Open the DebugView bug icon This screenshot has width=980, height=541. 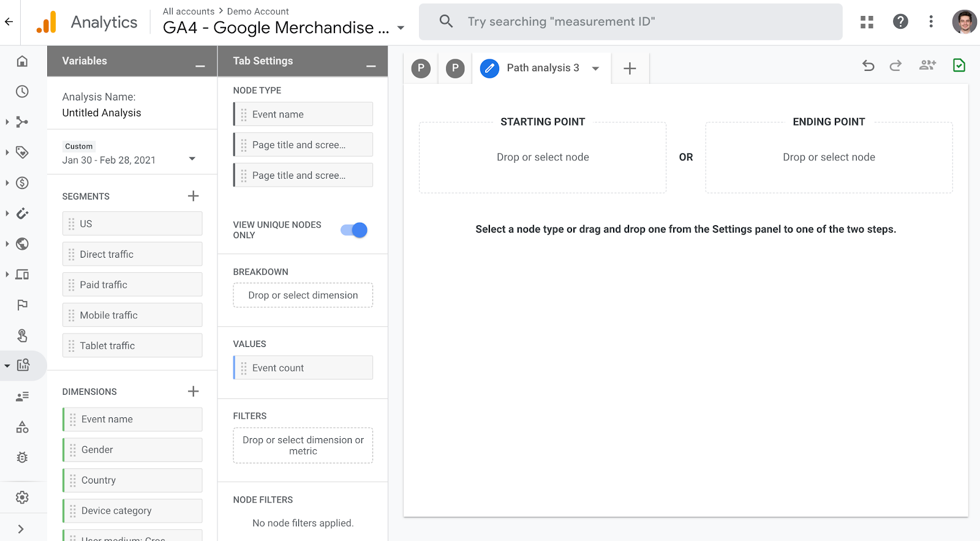(22, 457)
